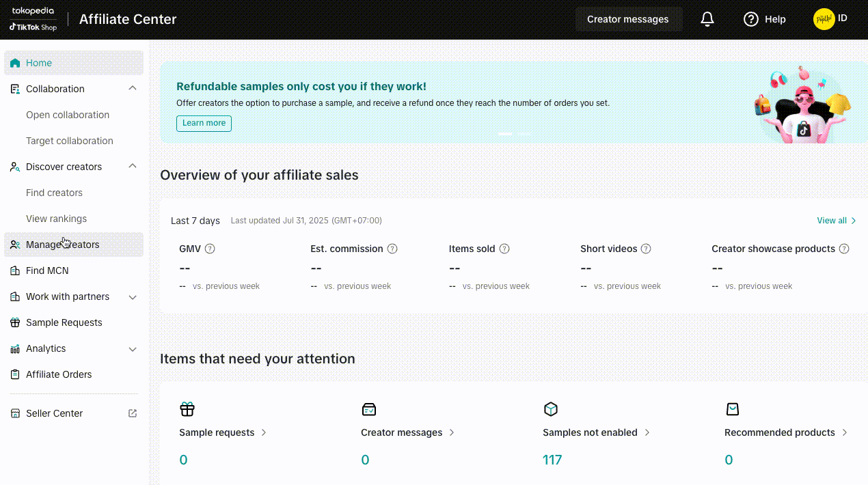Click the Items sold info icon

pos(504,249)
